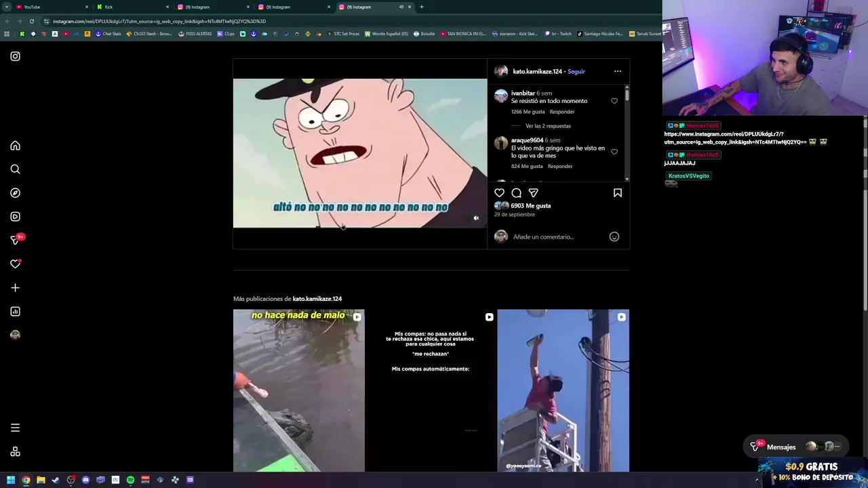Screen dimensions: 868x488
Task: Save the post with bookmark icon
Action: pyautogui.click(x=618, y=193)
